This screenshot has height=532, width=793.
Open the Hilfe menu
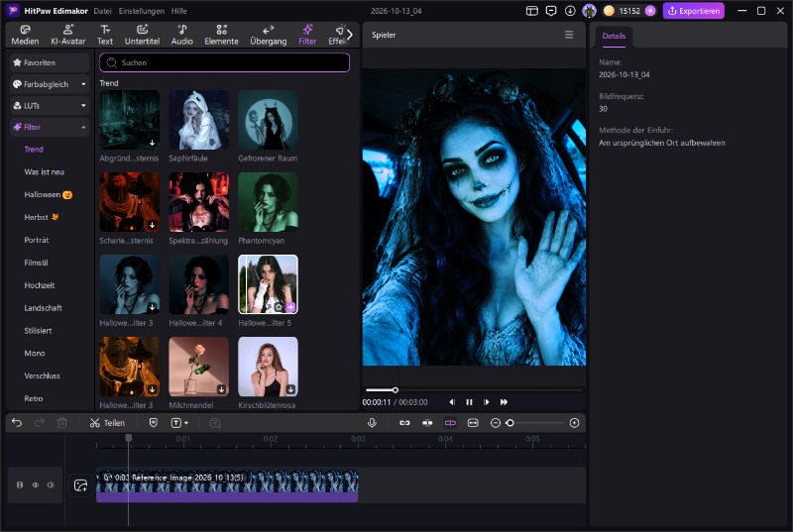point(179,11)
